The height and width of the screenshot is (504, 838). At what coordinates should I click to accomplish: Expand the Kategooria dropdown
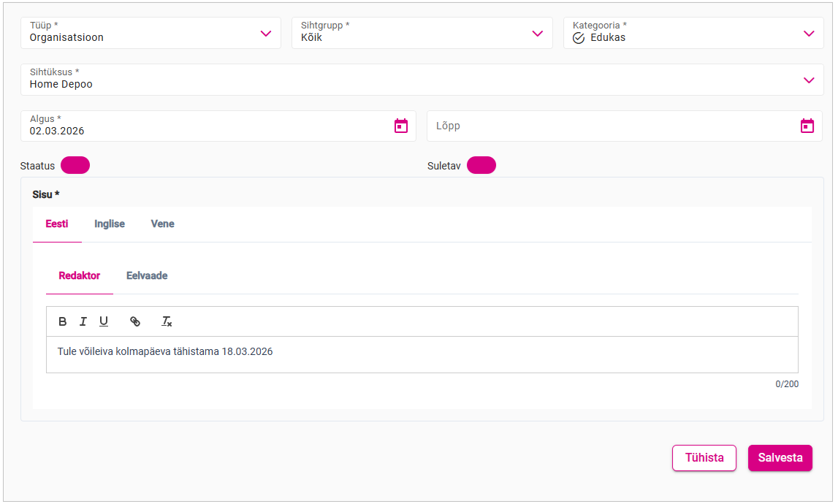(809, 34)
